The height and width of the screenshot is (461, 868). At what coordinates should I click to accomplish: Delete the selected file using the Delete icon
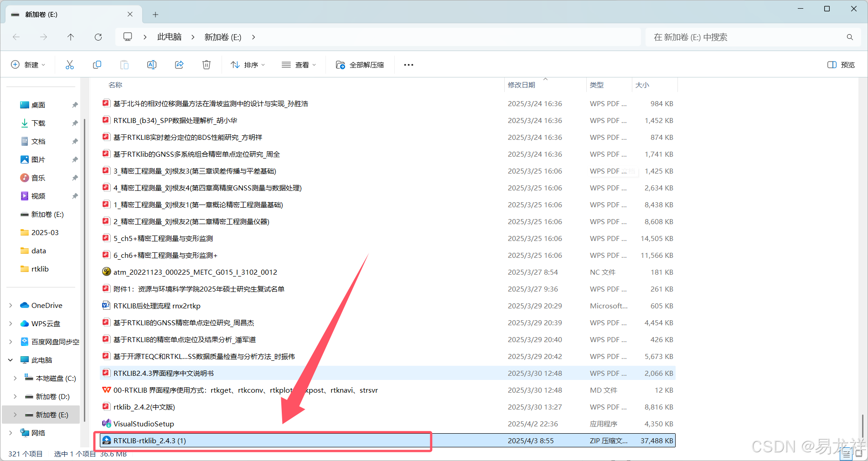[x=206, y=65]
